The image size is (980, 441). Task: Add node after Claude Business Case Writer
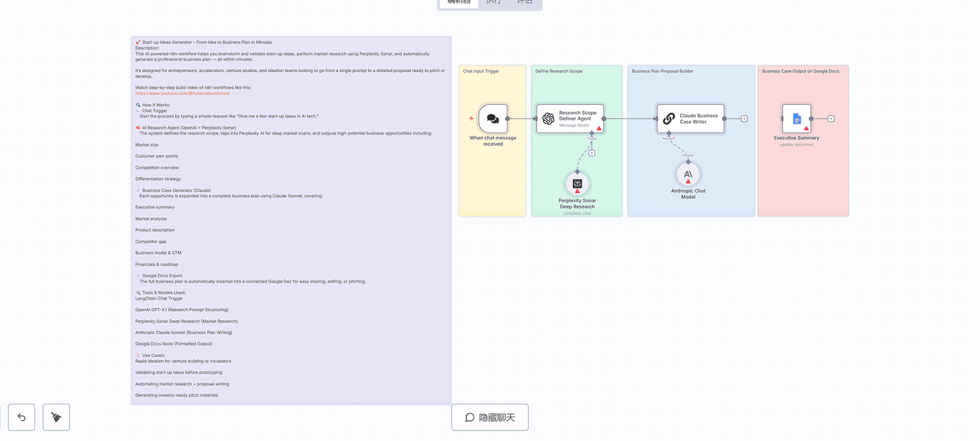[x=744, y=119]
